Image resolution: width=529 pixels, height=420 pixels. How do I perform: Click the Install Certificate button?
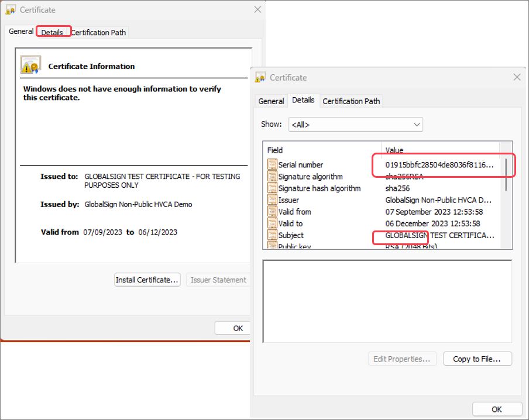tap(147, 280)
